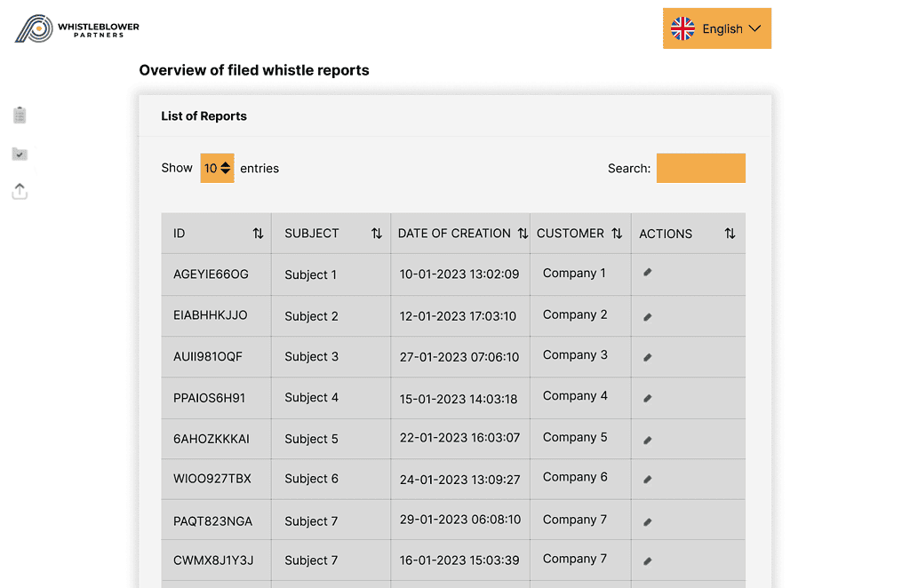Edit report 6AHOZKKKAI with pencil icon
910x588 pixels.
(x=648, y=441)
